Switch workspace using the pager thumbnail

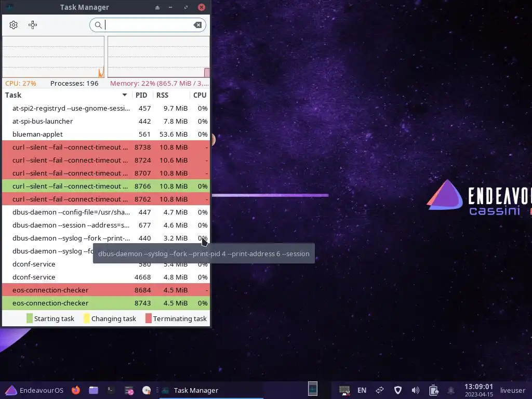(313, 389)
